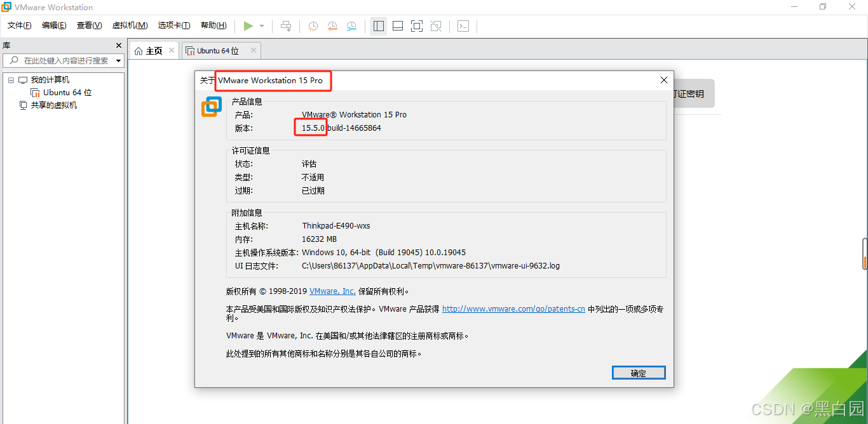Viewport: 868px width, 424px height.
Task: Restore the VMware Workstation main window
Action: (x=823, y=7)
